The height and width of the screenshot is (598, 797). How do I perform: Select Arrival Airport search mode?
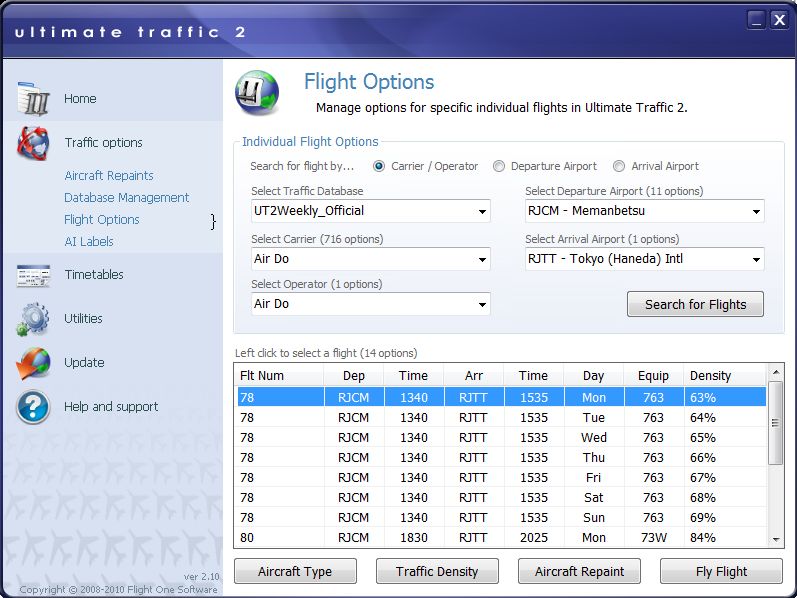click(x=619, y=166)
